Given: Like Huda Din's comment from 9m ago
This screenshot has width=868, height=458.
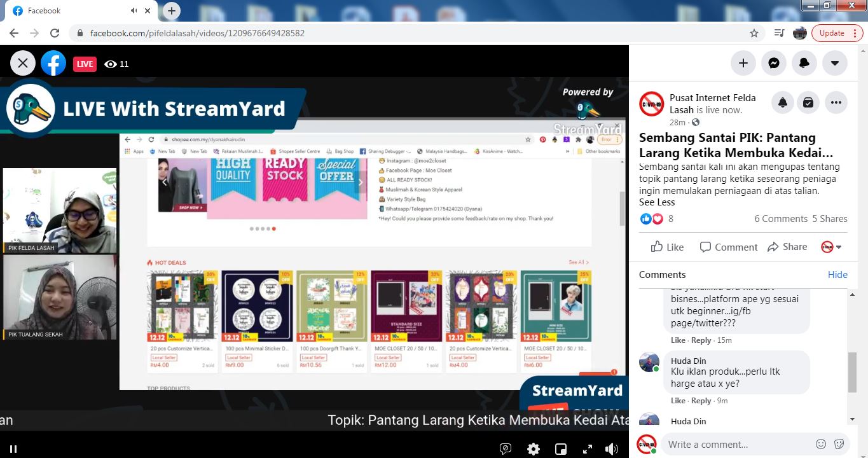Looking at the screenshot, I should click(678, 401).
